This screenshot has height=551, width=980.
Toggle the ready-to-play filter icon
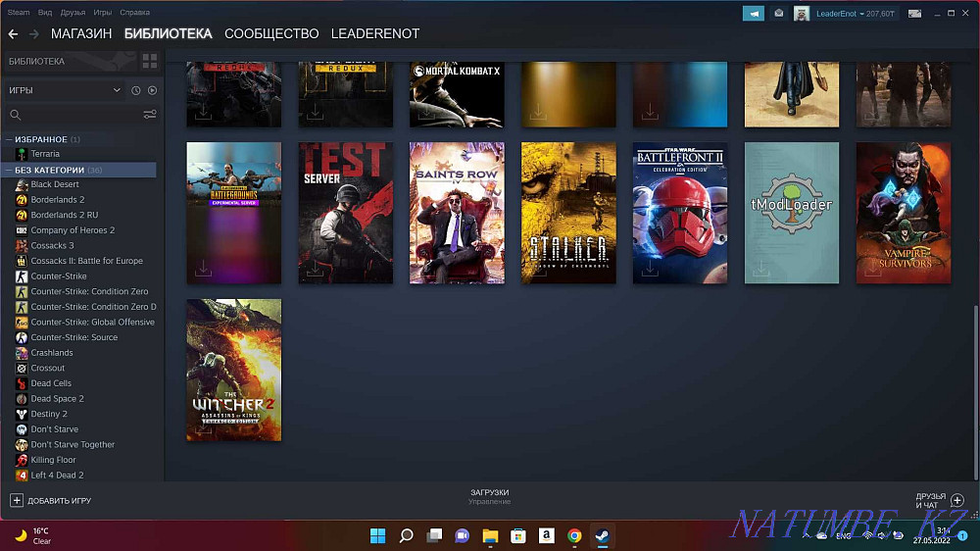pyautogui.click(x=152, y=90)
